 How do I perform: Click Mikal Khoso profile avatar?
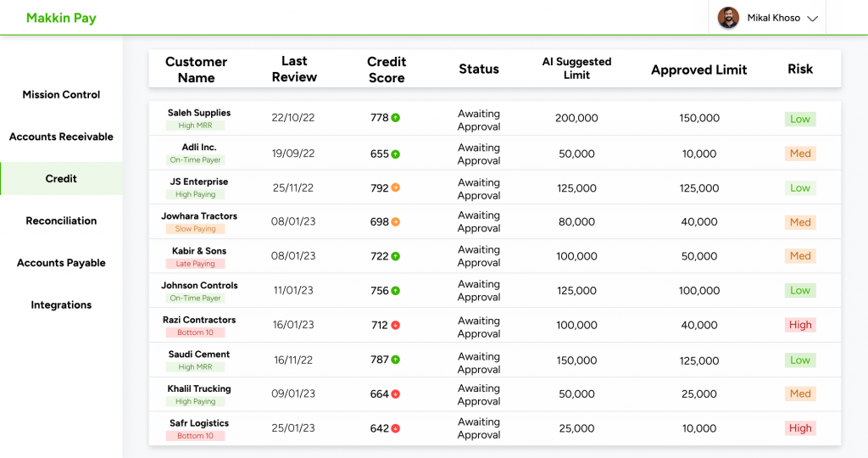728,18
